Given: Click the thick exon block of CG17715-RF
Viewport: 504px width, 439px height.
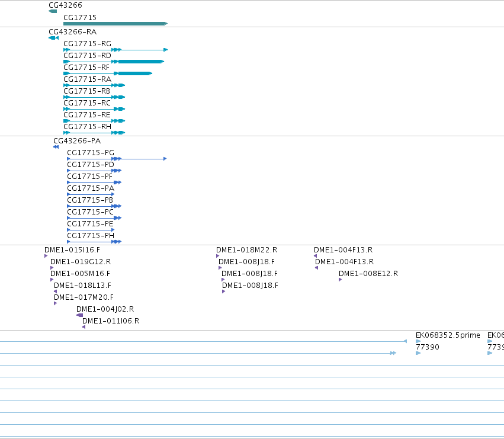Looking at the screenshot, I should [134, 73].
